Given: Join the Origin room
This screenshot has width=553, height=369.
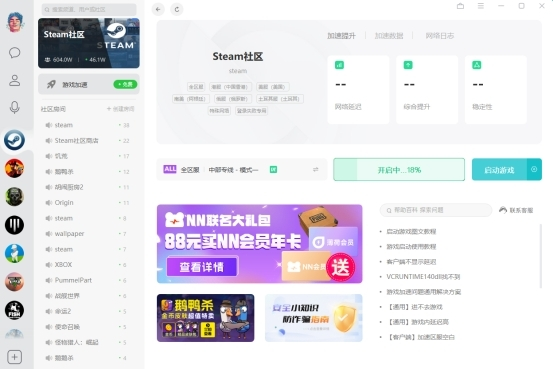Looking at the screenshot, I should click(x=87, y=202).
